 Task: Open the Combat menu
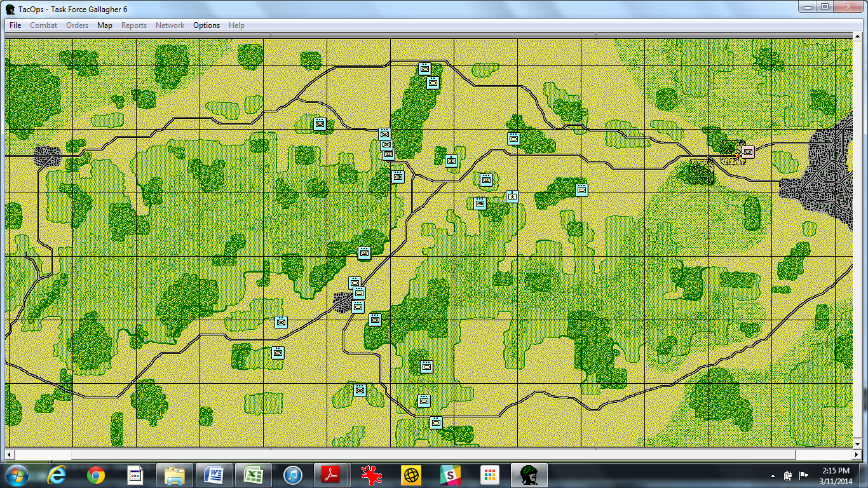click(x=43, y=25)
